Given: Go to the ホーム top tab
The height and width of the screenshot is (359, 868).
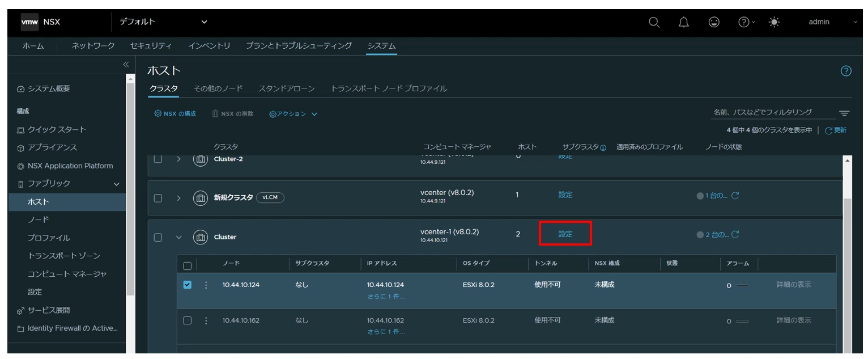Looking at the screenshot, I should (x=33, y=46).
